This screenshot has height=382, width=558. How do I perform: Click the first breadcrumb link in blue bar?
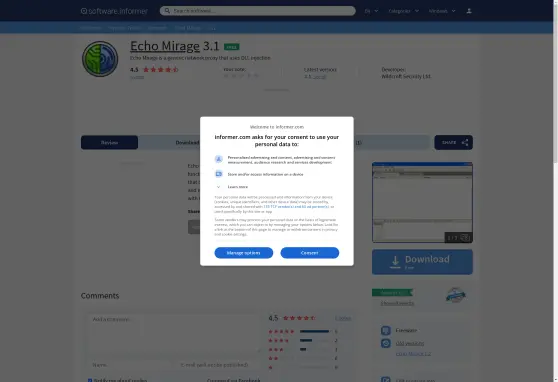(x=91, y=27)
